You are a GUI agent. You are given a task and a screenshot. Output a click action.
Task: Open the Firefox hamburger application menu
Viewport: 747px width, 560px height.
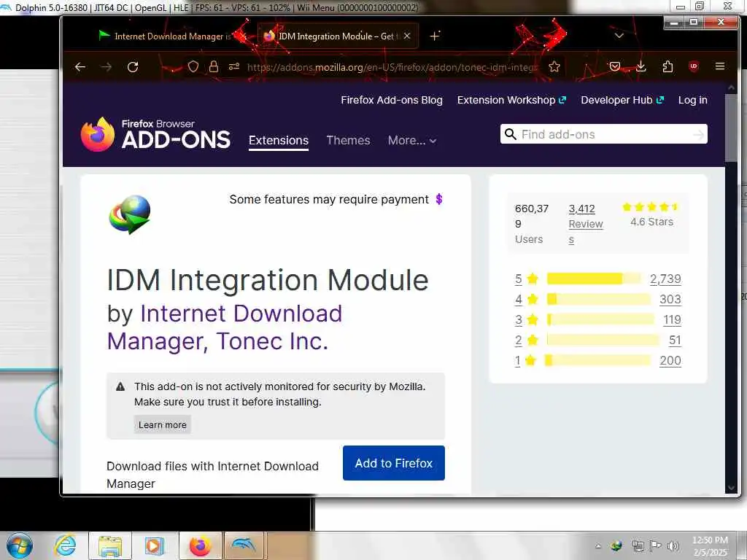(720, 66)
